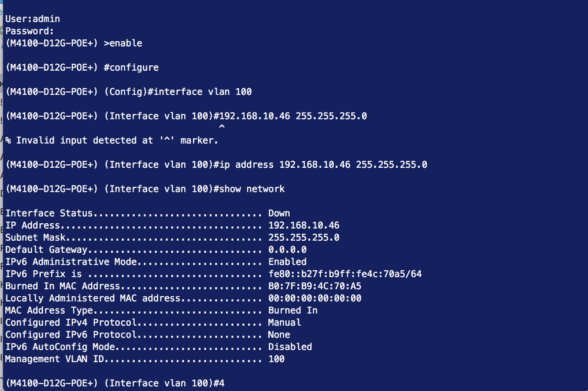
Task: Click the IPv6 AutoConfig Mode 'Disabled' value
Action: 290,347
